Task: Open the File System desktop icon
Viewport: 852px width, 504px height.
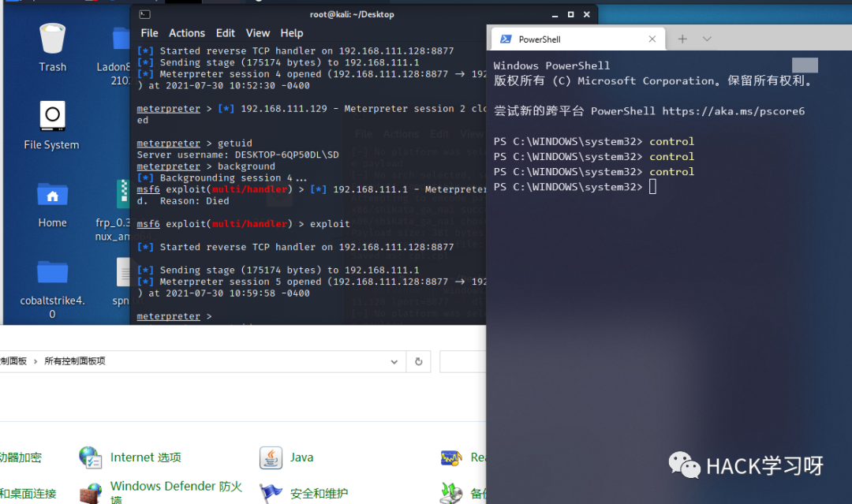Action: [52, 116]
